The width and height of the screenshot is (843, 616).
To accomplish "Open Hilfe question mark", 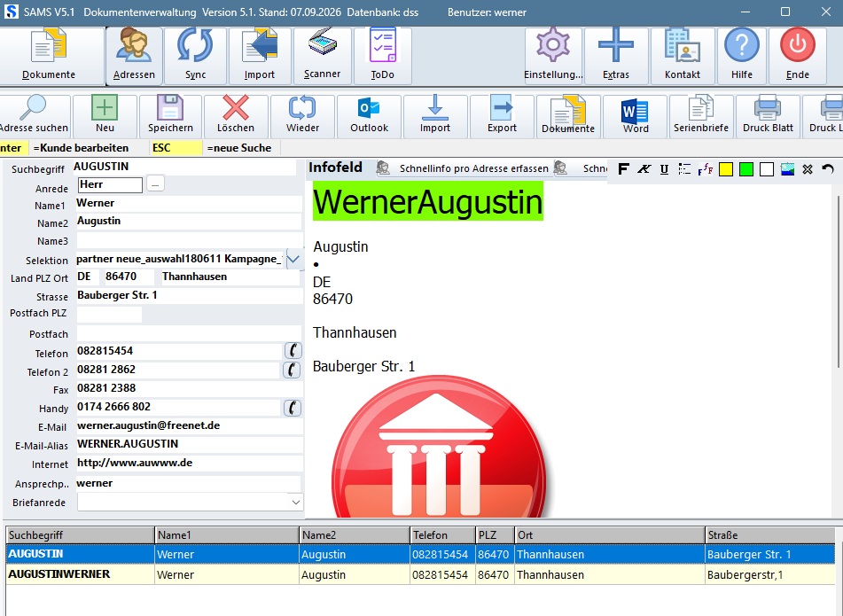I will [x=741, y=56].
